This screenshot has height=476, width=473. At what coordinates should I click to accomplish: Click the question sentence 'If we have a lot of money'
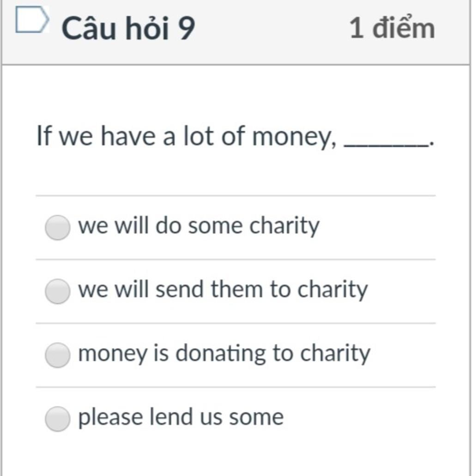186,137
